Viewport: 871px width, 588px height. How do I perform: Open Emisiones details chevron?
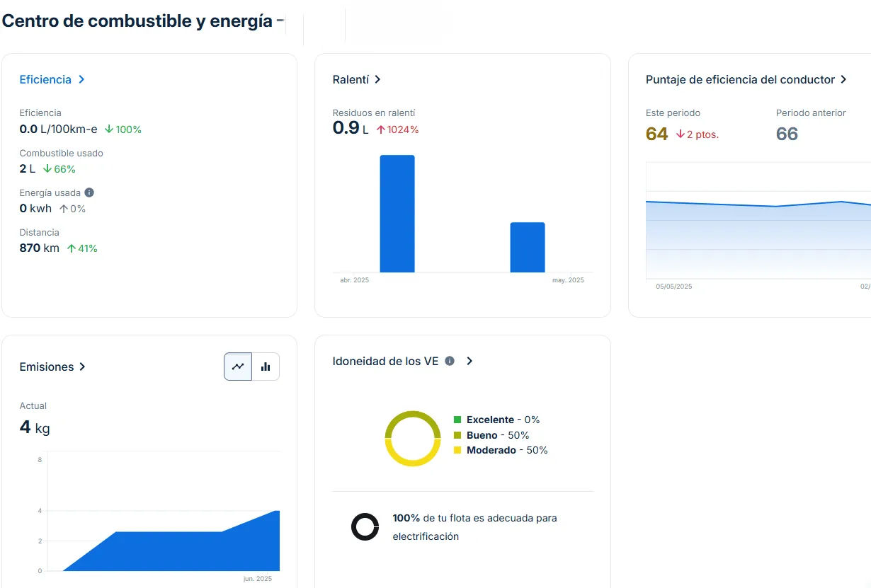(x=82, y=367)
